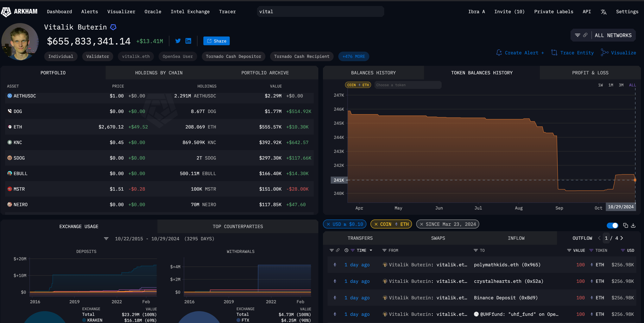Select the 1M time range
The image size is (644, 323).
coord(611,85)
